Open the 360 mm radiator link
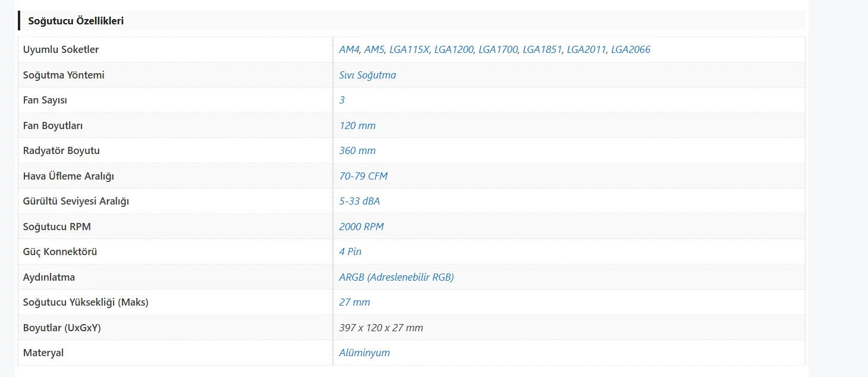This screenshot has width=868, height=377. click(x=357, y=150)
